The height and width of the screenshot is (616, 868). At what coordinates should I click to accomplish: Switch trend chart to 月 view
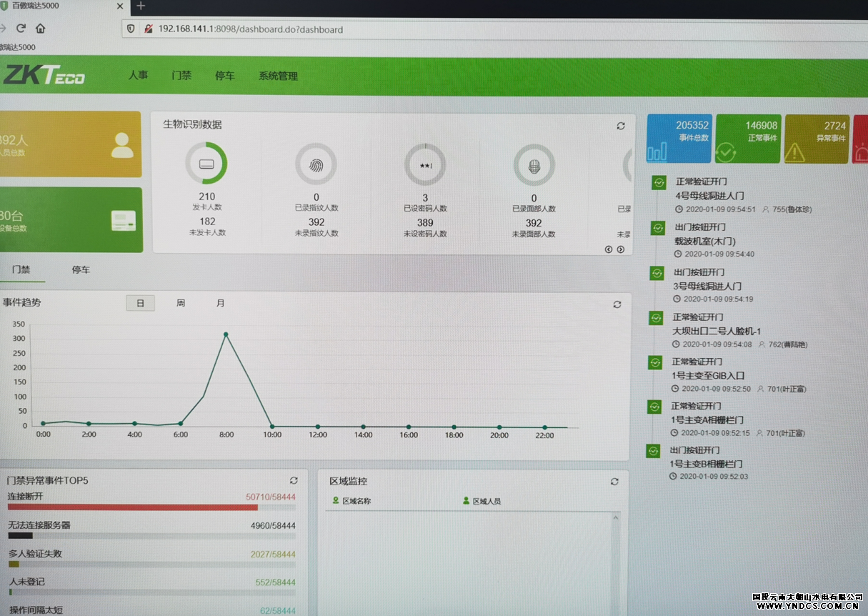[221, 303]
